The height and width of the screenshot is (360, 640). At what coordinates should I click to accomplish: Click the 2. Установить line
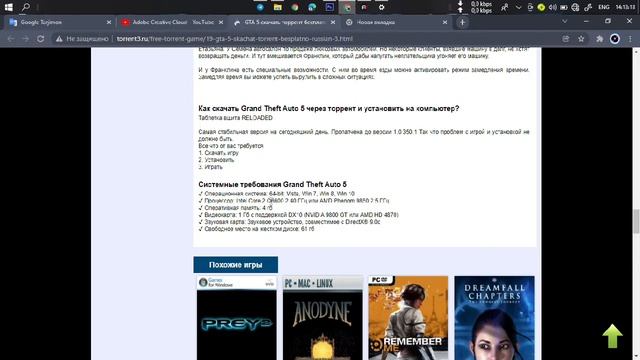pos(216,160)
